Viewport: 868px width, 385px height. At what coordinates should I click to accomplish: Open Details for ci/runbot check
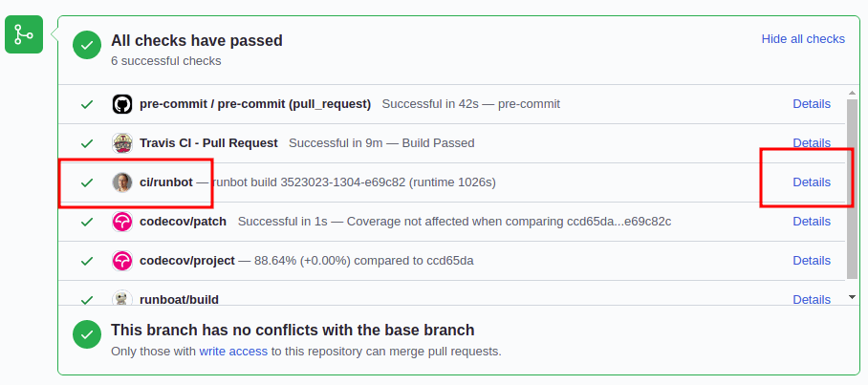(812, 182)
